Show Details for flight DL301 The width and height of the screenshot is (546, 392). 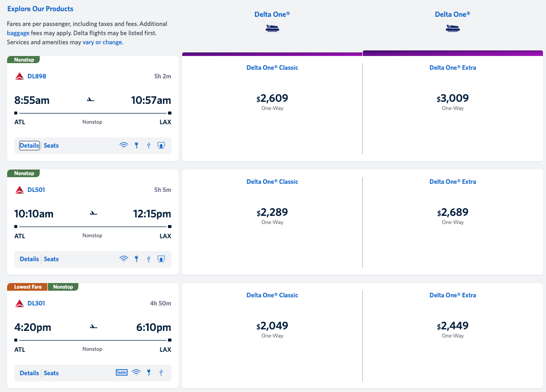tap(30, 373)
